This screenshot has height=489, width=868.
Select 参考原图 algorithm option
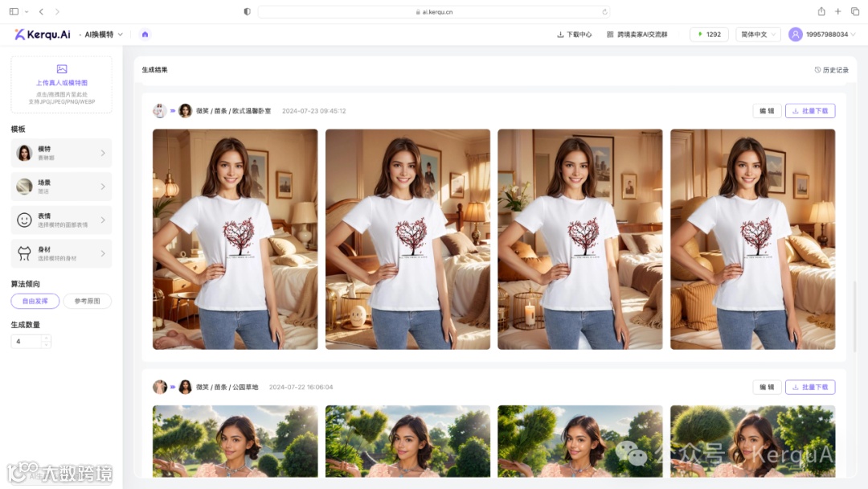click(88, 302)
